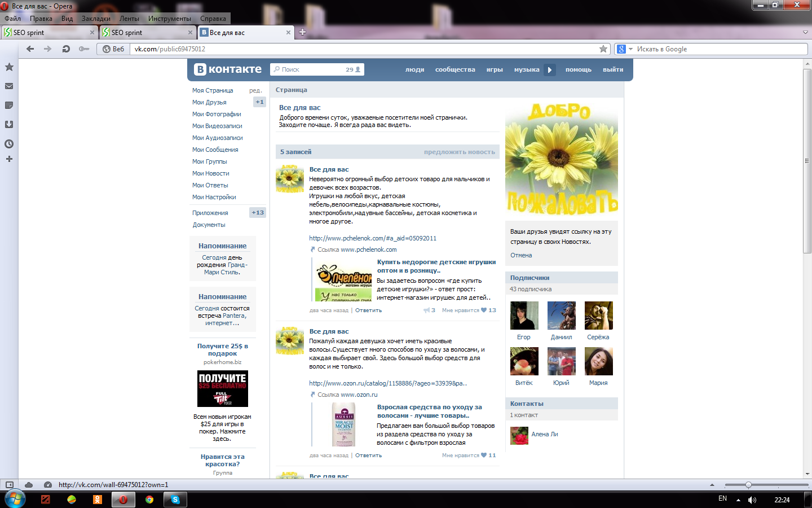Open Skype from the taskbar
812x508 pixels.
(x=175, y=500)
